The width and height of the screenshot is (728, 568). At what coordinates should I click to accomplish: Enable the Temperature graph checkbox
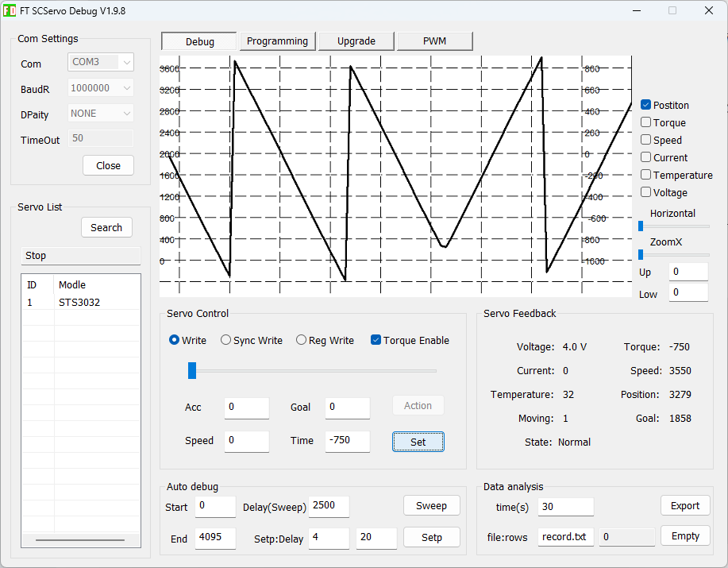coord(645,175)
